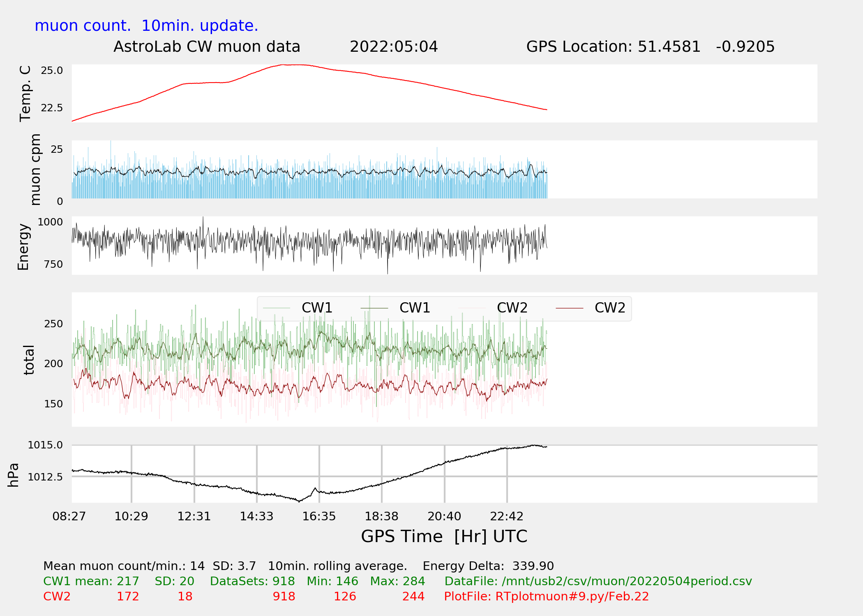This screenshot has height=616, width=863.
Task: Click the '150' total tick label
Action: pyautogui.click(x=53, y=404)
